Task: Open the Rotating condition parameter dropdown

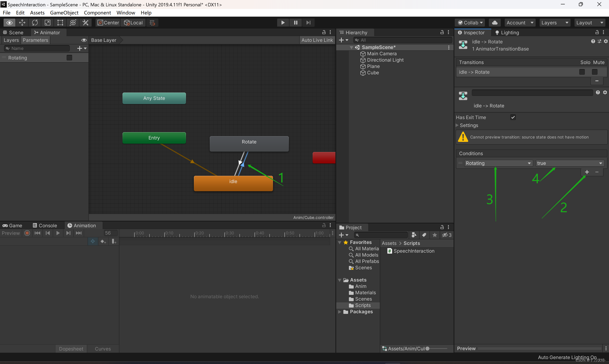Action: pos(498,163)
